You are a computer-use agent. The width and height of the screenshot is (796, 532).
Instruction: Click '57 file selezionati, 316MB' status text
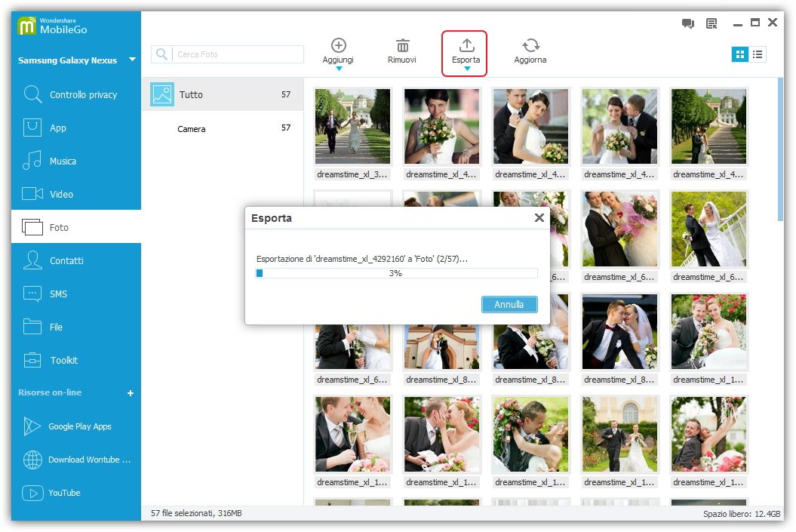(x=196, y=513)
